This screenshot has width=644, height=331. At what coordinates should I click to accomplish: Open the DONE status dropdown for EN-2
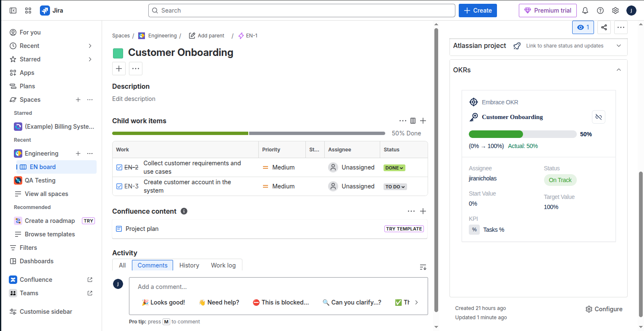394,168
